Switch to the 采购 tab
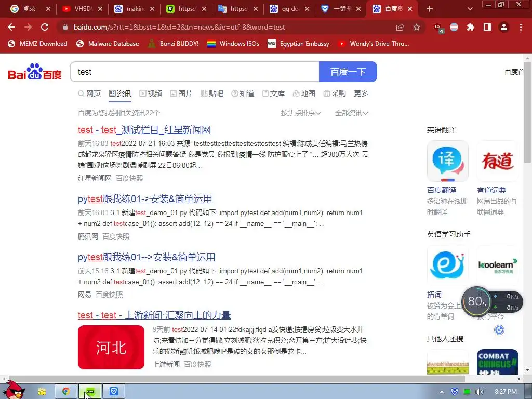The width and height of the screenshot is (532, 399). [x=335, y=94]
